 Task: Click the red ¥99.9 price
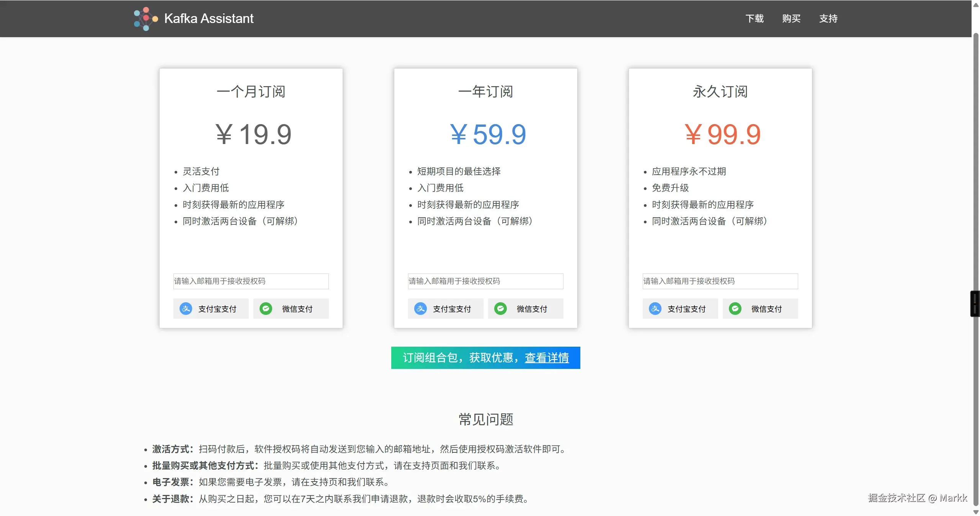[x=723, y=134]
